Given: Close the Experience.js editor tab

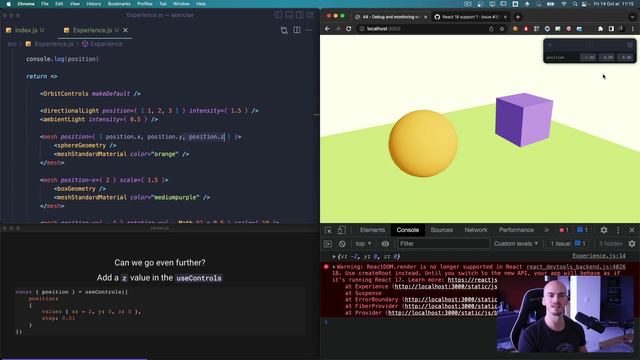Looking at the screenshot, I should (125, 30).
